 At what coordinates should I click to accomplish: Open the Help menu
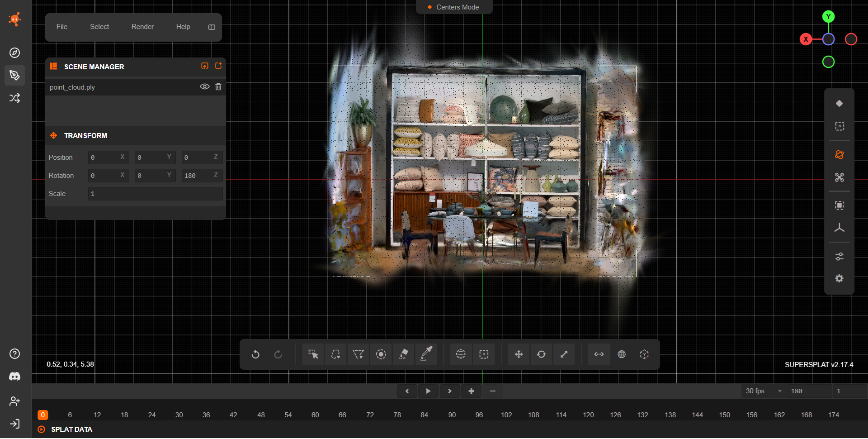(183, 27)
